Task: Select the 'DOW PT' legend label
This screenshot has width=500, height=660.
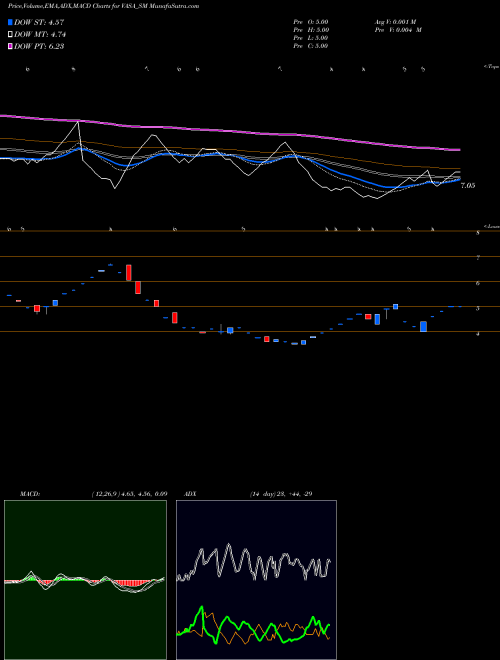Action: 39,46
